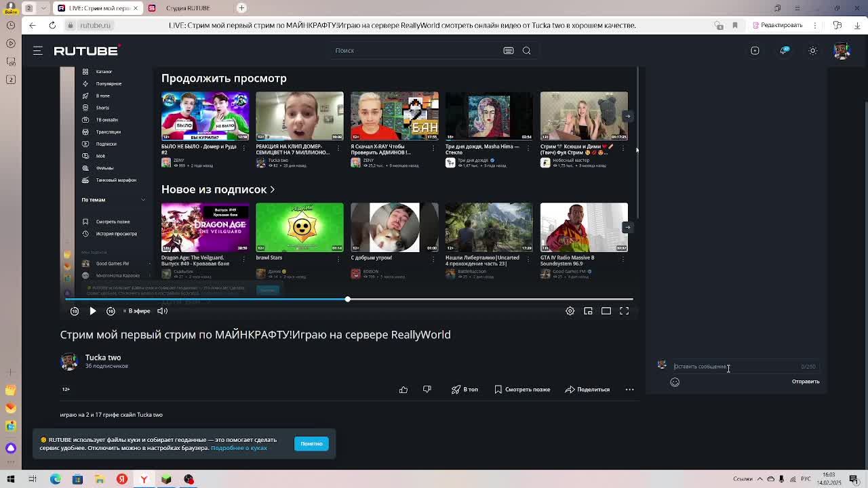Go back with the browser back arrow
This screenshot has width=868, height=488.
point(32,26)
